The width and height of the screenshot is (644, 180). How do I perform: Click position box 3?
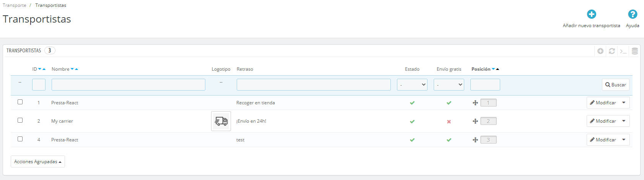point(488,140)
